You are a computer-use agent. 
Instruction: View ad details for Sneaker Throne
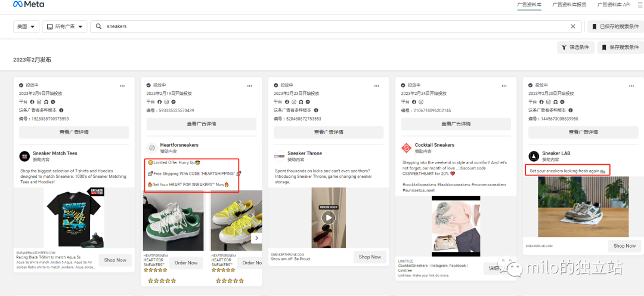tap(329, 132)
